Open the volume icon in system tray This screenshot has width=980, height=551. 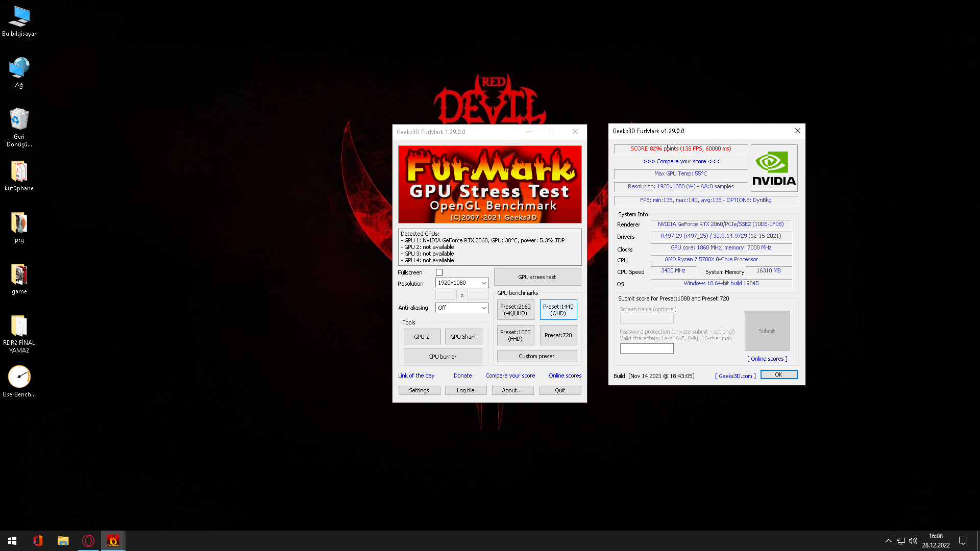[x=913, y=541]
